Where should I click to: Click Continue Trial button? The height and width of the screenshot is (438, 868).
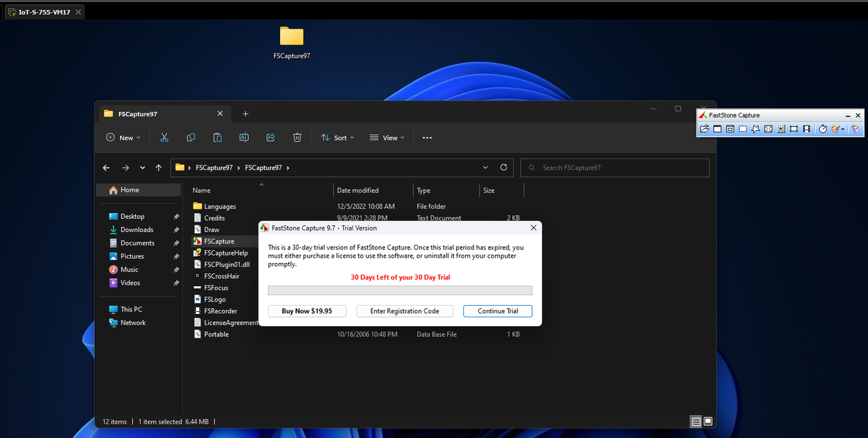(498, 311)
